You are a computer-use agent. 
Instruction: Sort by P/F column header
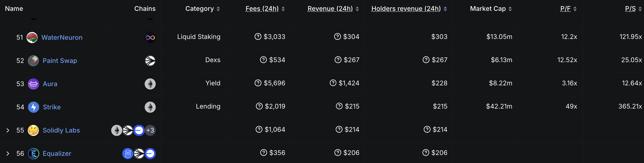[568, 9]
